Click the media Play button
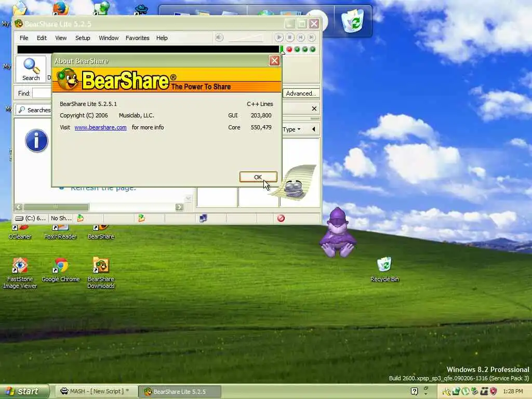 pyautogui.click(x=279, y=37)
